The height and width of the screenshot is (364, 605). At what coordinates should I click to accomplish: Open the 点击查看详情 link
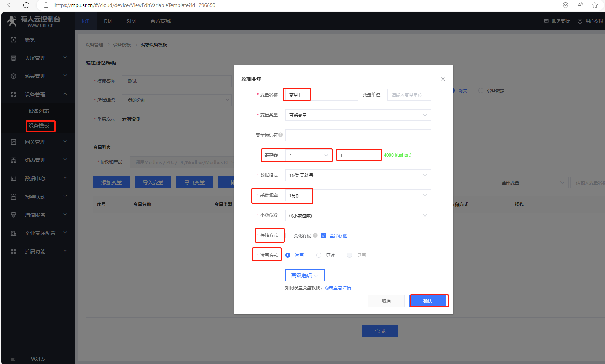338,288
